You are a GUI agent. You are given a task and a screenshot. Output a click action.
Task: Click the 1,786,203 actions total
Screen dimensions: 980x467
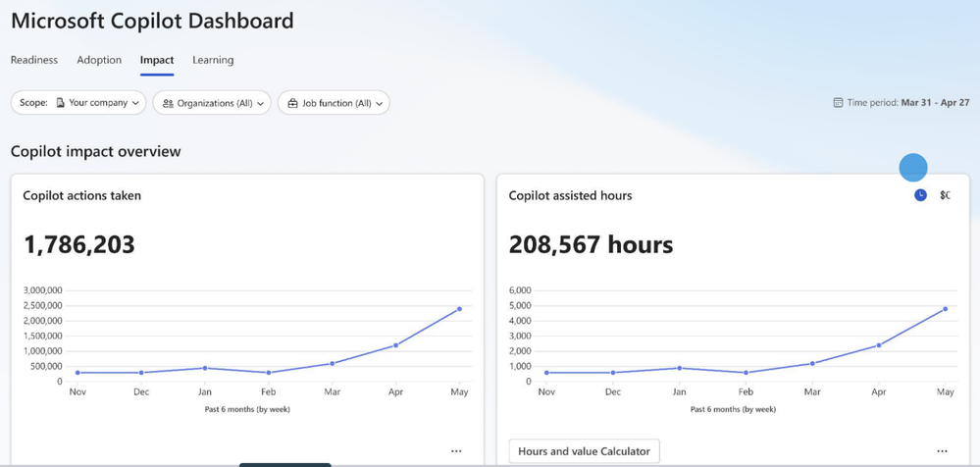(78, 244)
